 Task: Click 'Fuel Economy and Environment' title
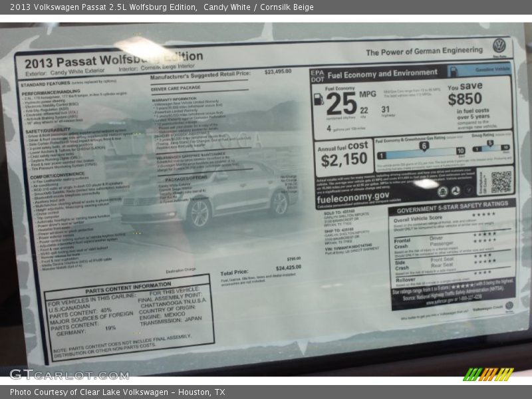[x=382, y=74]
